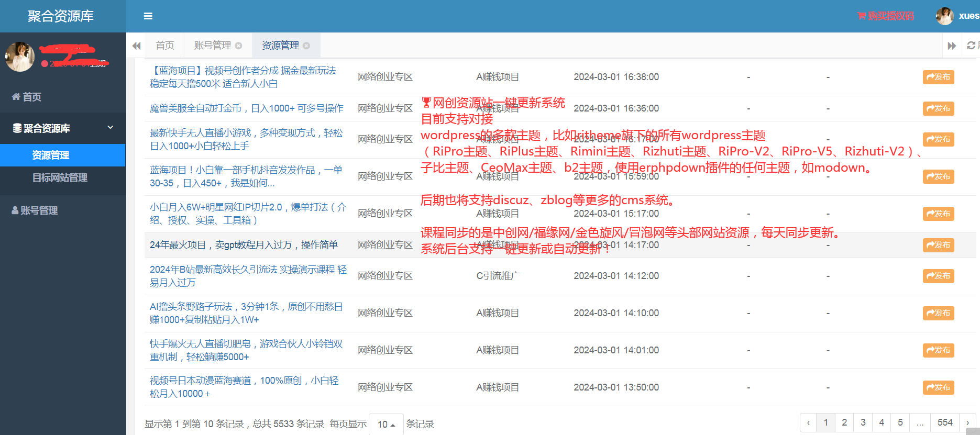This screenshot has width=980, height=435.
Task: Click the date 2024-03-01 13:50:00
Action: coord(616,387)
